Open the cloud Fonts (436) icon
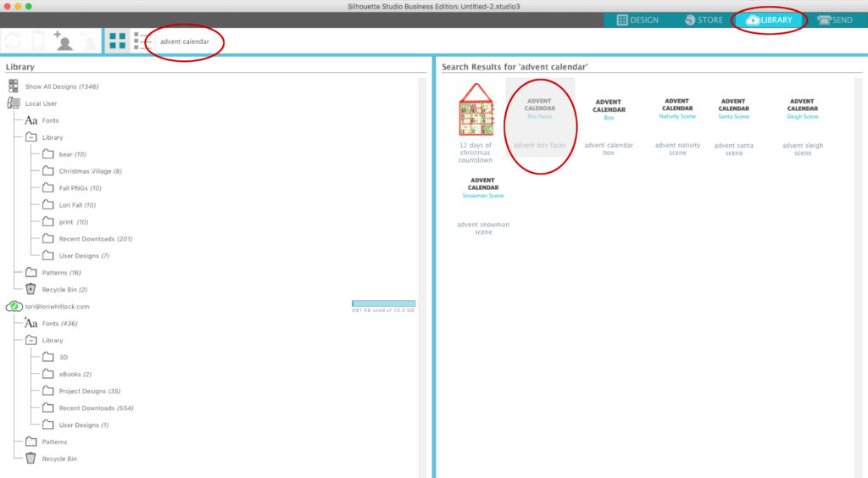 31,323
